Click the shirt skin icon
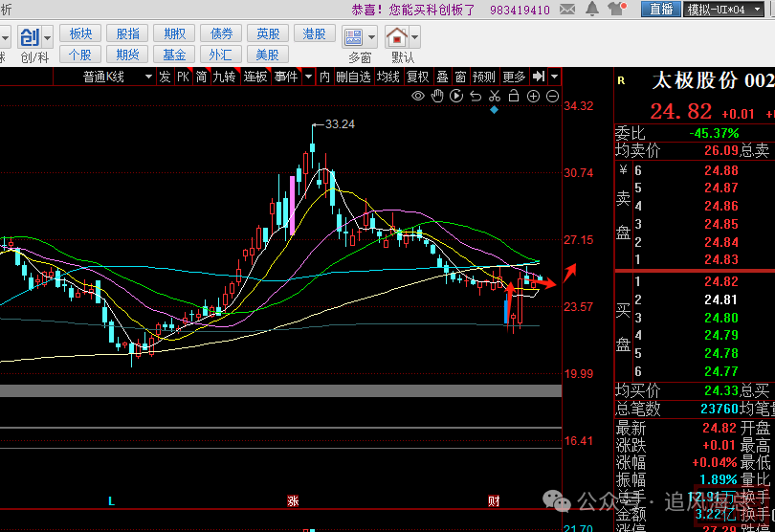 (x=616, y=9)
